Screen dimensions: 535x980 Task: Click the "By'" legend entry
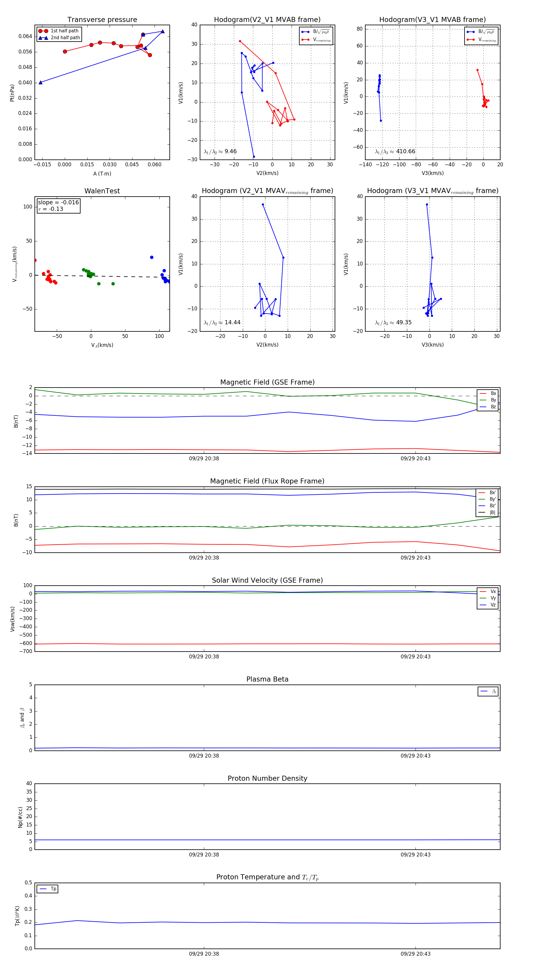coord(487,499)
